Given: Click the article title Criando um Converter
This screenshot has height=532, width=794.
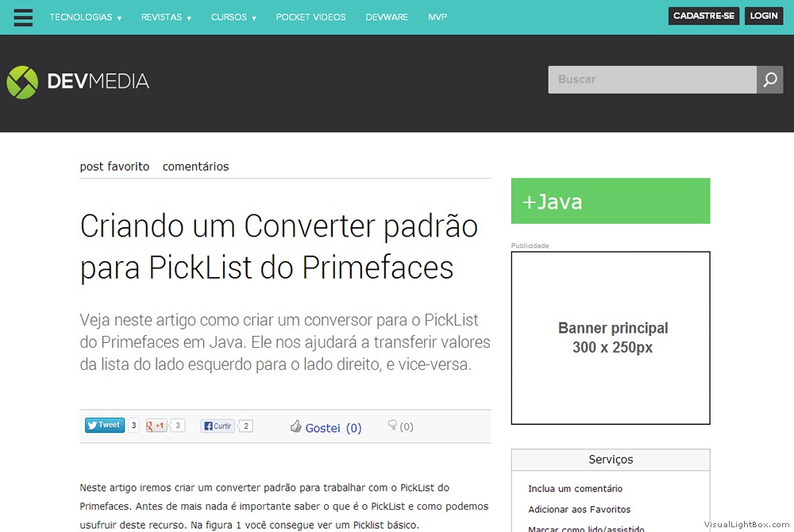Looking at the screenshot, I should (x=279, y=246).
